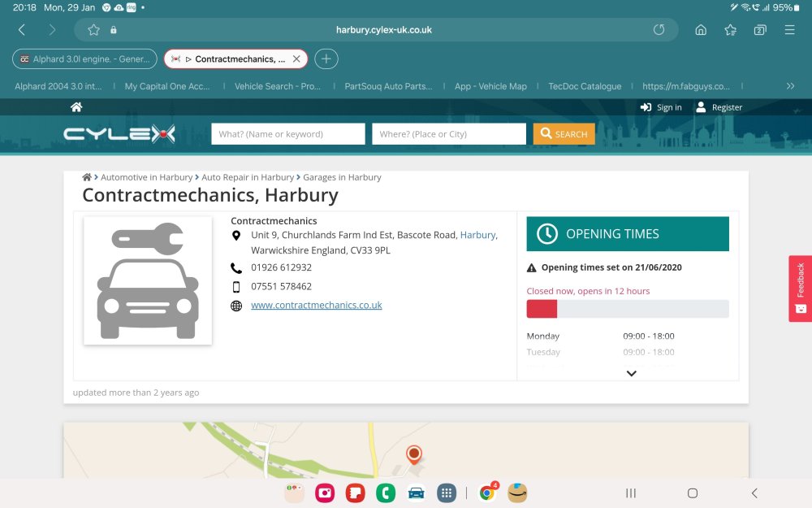
Task: Close the Contractmechanics tab
Action: 296,59
